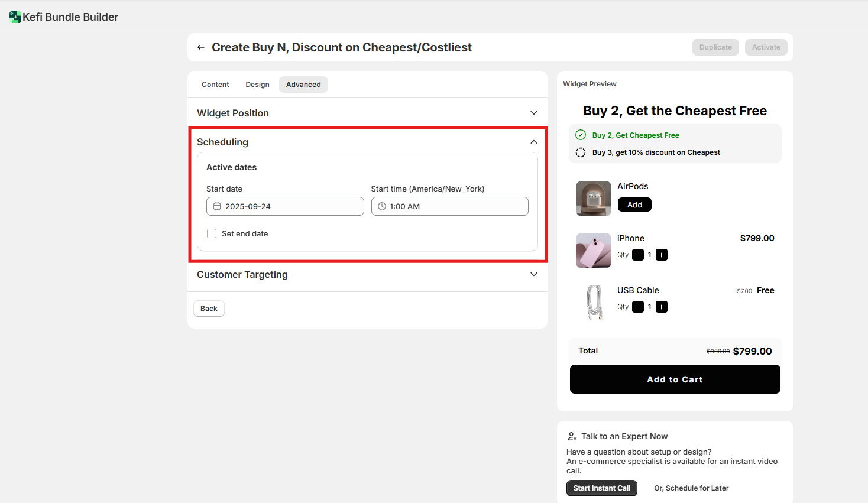Click the clock icon in Start time field
Viewport: 868px width, 503px height.
tap(382, 206)
